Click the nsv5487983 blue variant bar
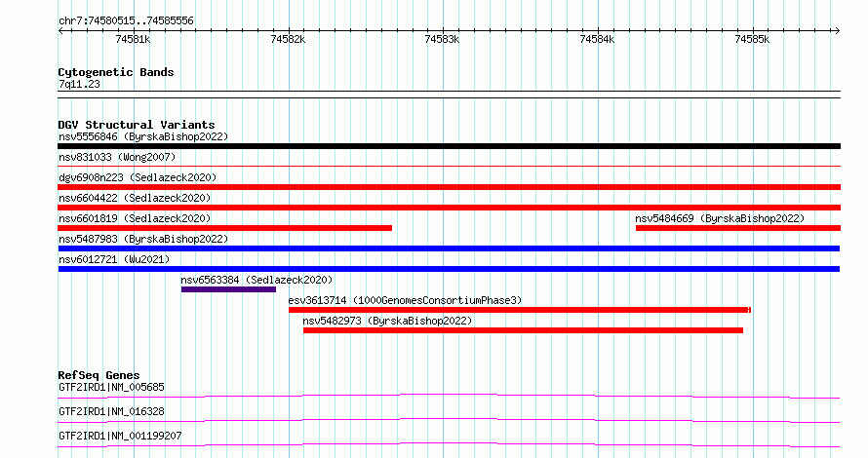868x458 pixels. (449, 248)
